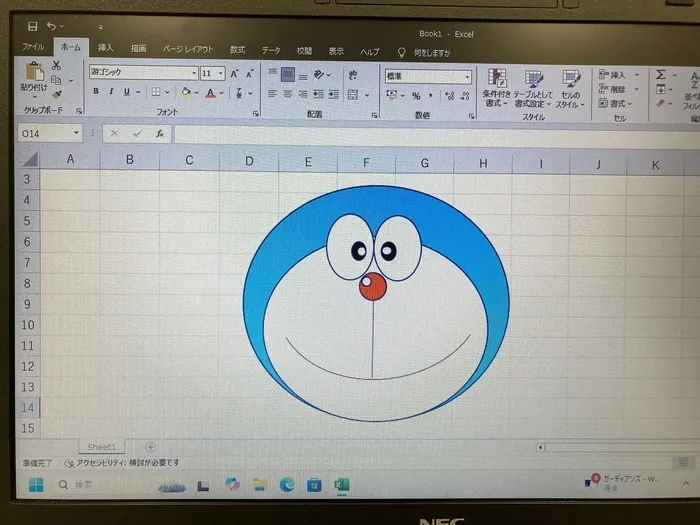The height and width of the screenshot is (525, 700).
Task: Open Cell Styles (セルのスタイル) menu
Action: tap(571, 89)
